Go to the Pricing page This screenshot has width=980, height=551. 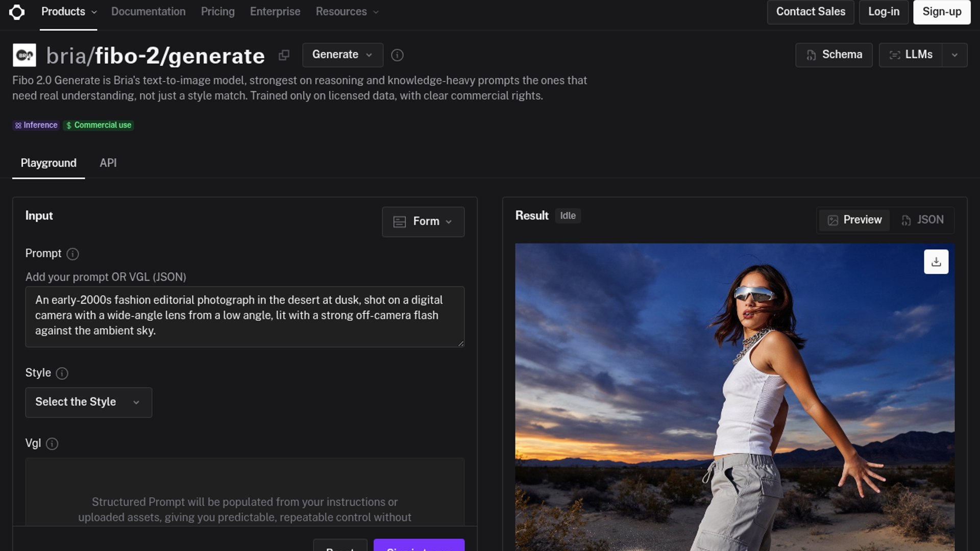(x=218, y=12)
